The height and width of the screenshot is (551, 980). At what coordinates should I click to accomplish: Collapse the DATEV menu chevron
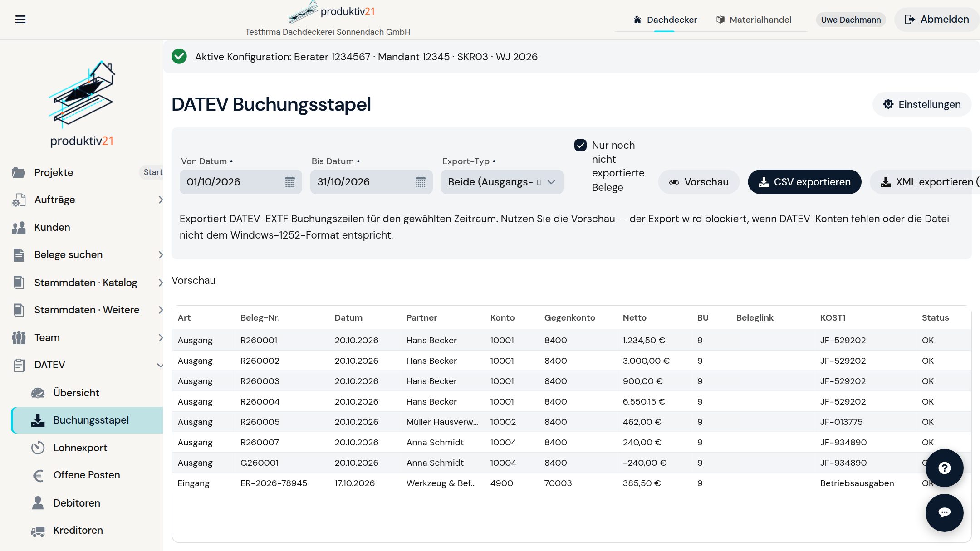pyautogui.click(x=160, y=365)
